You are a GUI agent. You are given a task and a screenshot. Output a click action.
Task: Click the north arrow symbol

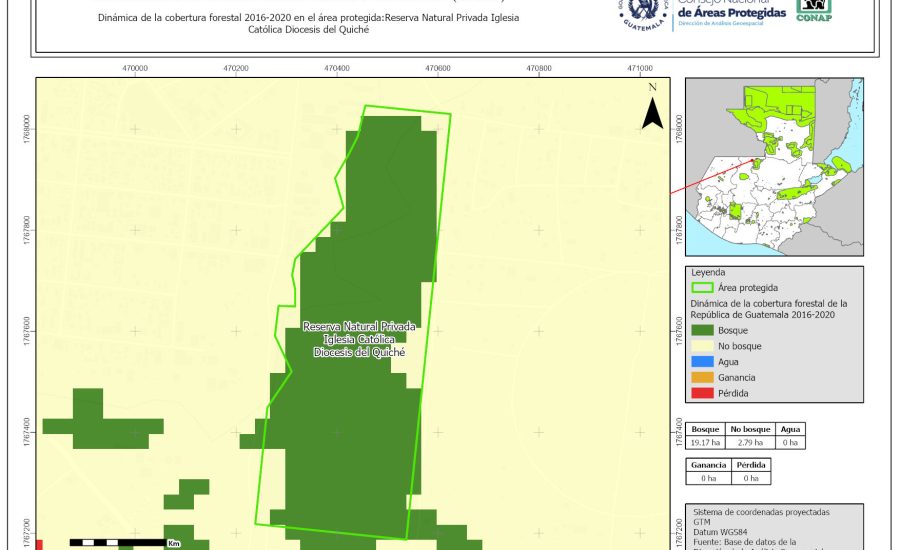point(652,108)
